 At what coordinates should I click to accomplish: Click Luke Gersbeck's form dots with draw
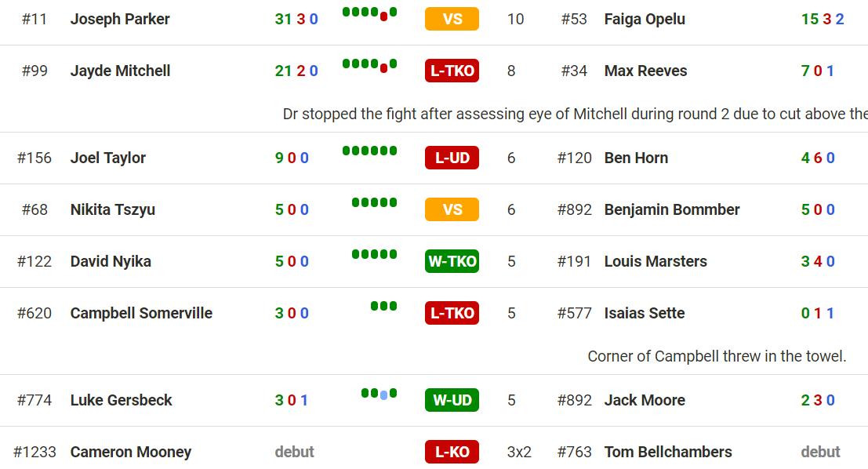380,394
